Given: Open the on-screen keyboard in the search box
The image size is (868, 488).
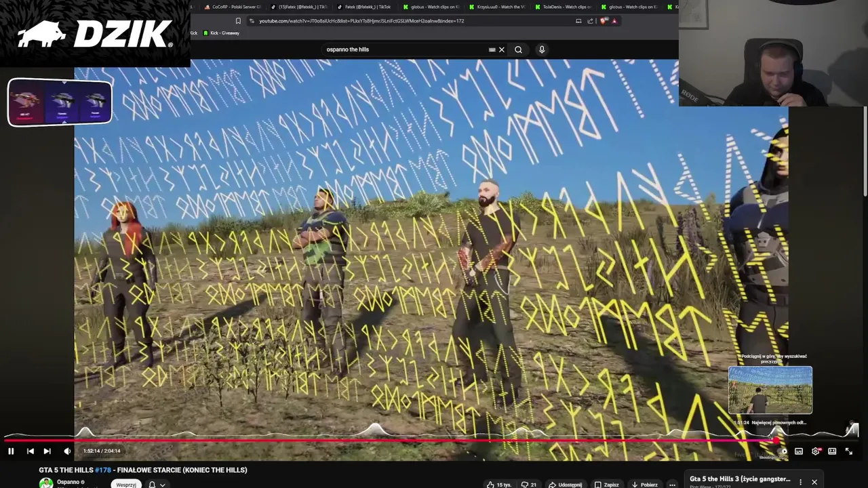Looking at the screenshot, I should coord(492,49).
